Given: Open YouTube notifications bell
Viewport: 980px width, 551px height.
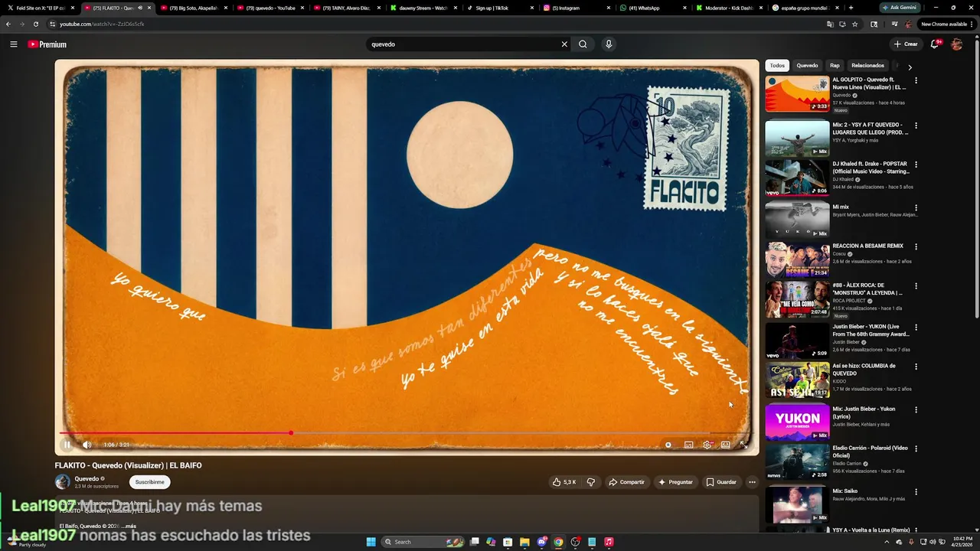Looking at the screenshot, I should [935, 44].
